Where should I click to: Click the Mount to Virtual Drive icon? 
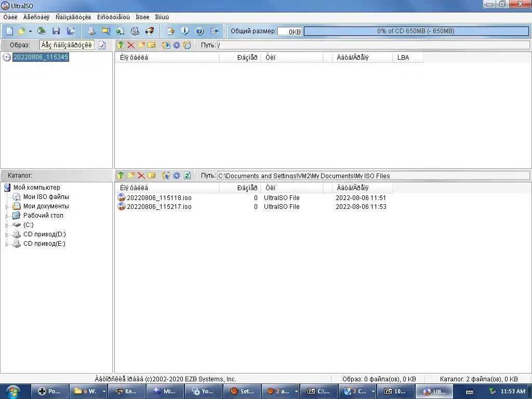135,31
